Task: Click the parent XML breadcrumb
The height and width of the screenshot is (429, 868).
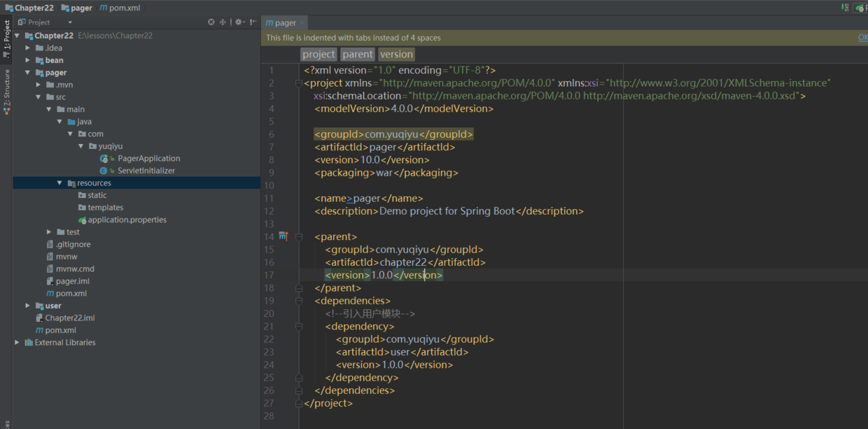Action: pos(357,54)
